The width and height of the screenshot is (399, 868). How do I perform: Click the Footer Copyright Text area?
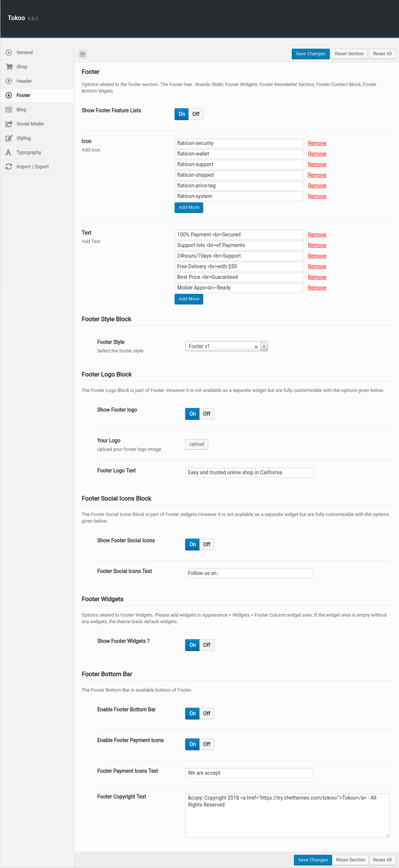pos(287,815)
